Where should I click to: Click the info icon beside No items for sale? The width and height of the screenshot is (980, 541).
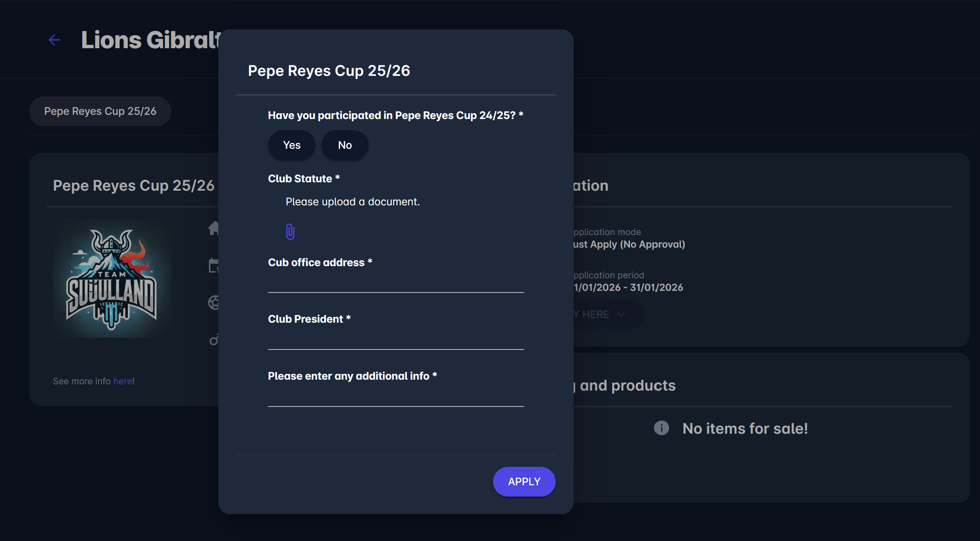(x=661, y=428)
